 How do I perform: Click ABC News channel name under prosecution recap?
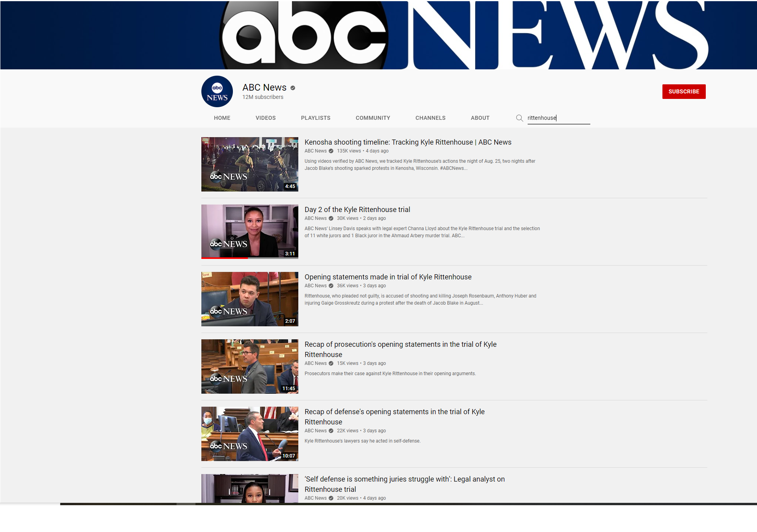[316, 363]
